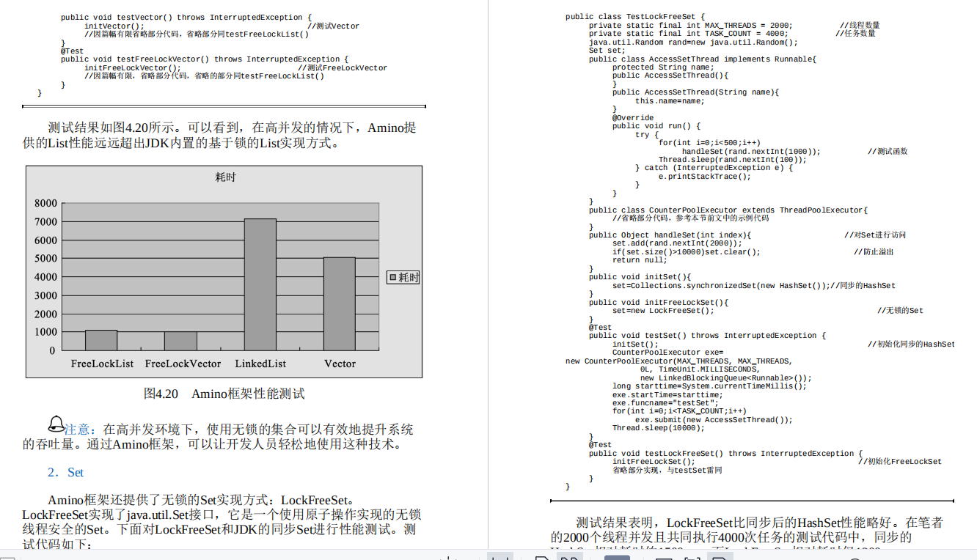Click the public Object handleSet(int index) line
Viewport: 977px width, 560px height.
tap(670, 235)
